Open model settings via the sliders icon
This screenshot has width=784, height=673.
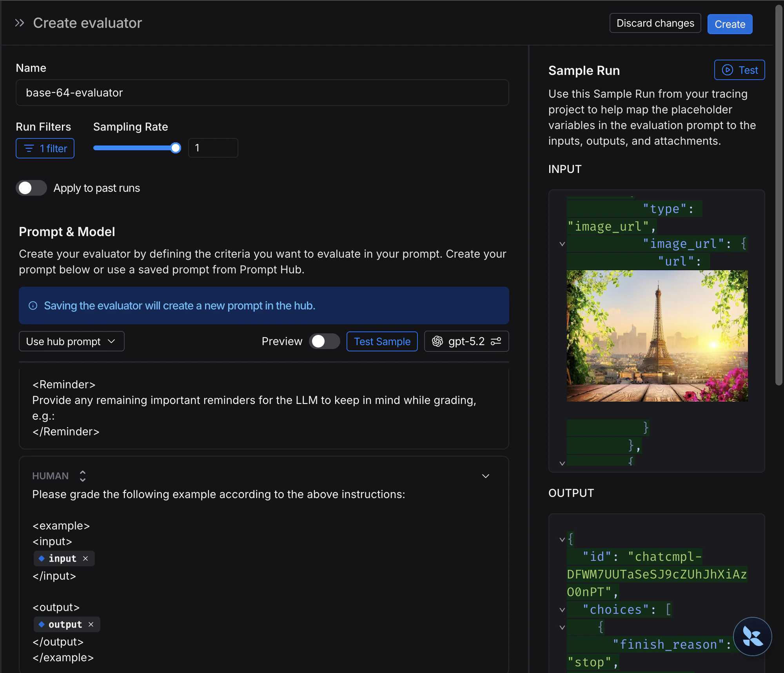click(x=495, y=341)
